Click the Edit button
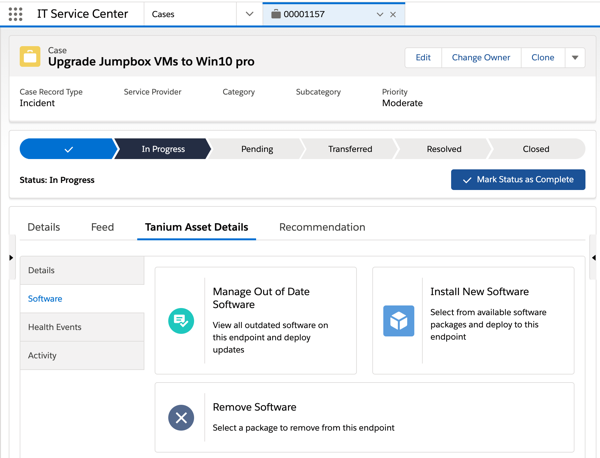Viewport: 600px width, 458px height. (x=423, y=57)
